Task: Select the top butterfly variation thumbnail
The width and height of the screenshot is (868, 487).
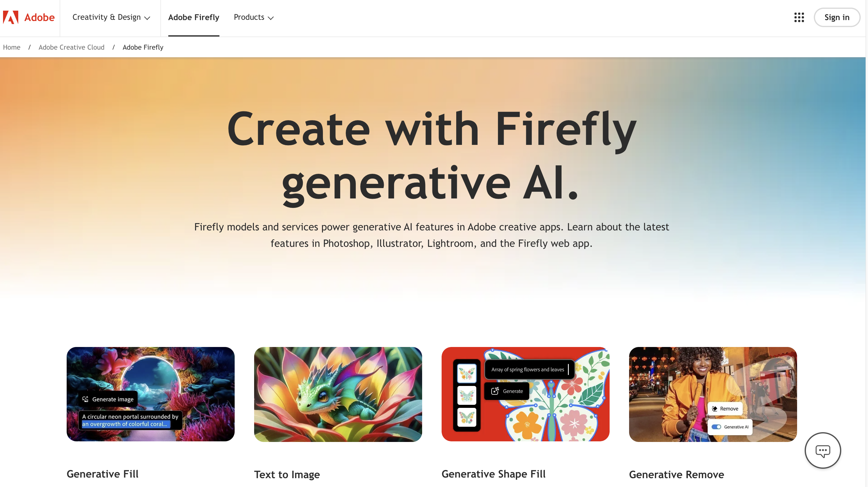Action: point(467,373)
